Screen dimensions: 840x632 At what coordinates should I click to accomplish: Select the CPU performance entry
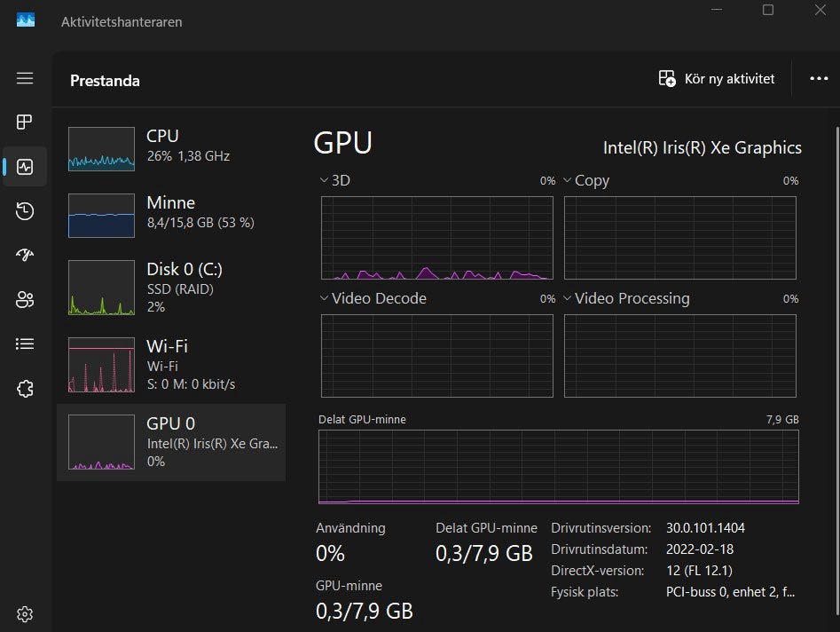click(171, 149)
